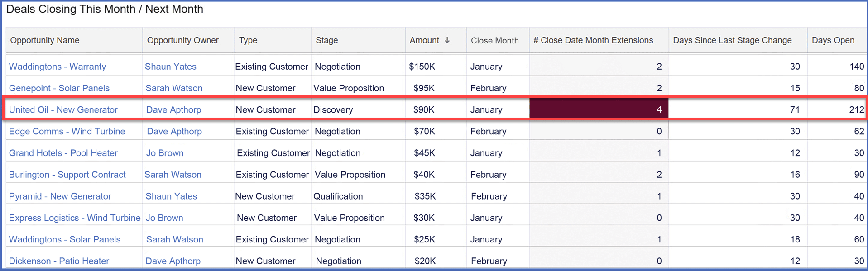
Task: Sort by Days Open column header
Action: (x=833, y=40)
